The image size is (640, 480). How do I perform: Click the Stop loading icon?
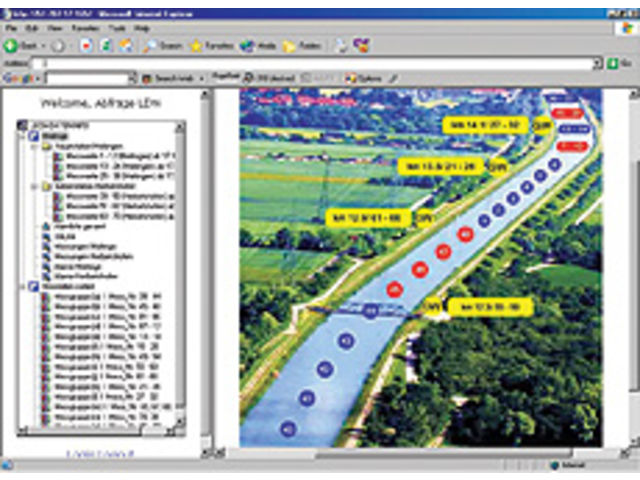86,46
